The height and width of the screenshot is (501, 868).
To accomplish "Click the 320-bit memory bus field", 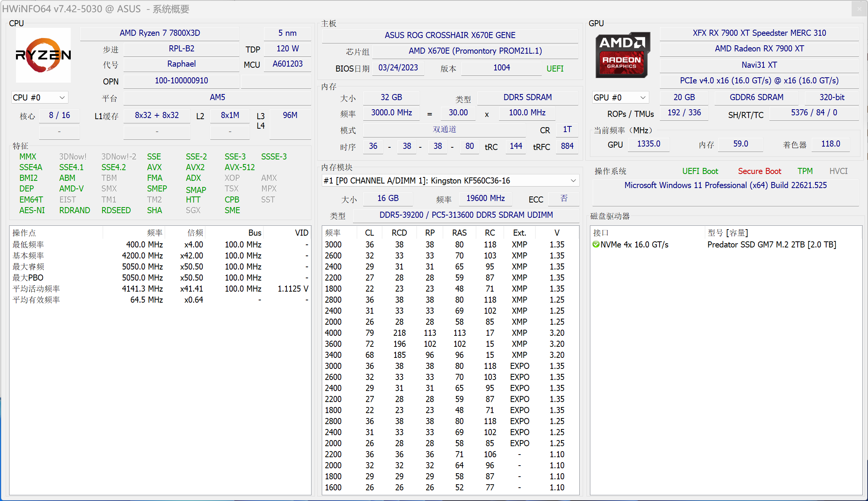I will point(832,97).
